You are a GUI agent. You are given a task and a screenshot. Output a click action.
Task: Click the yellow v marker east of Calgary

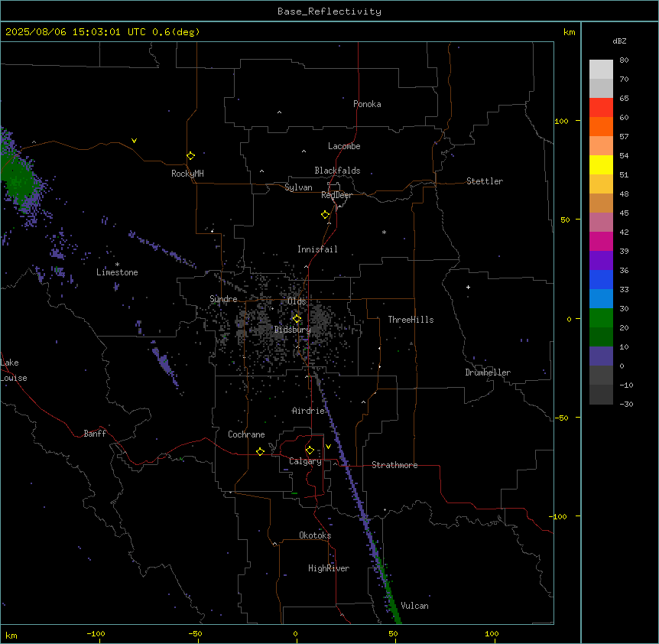[328, 447]
